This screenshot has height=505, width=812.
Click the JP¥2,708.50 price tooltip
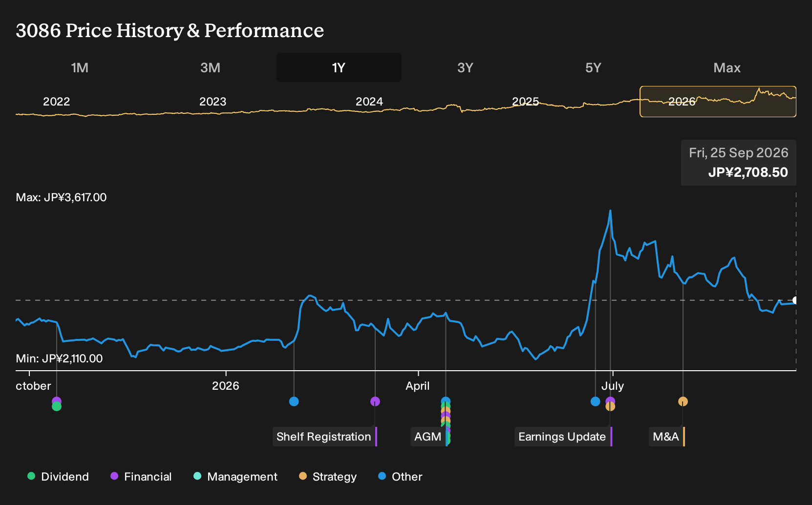pyautogui.click(x=739, y=163)
